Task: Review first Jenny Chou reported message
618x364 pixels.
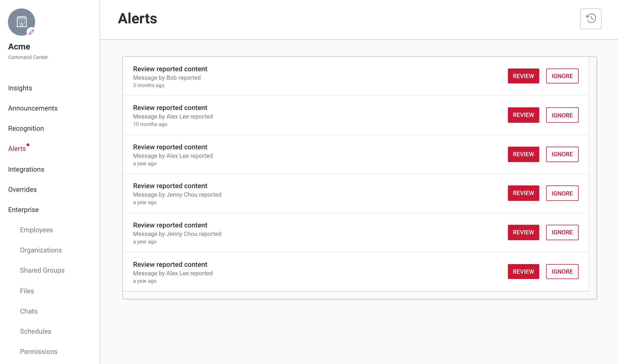Action: click(523, 193)
